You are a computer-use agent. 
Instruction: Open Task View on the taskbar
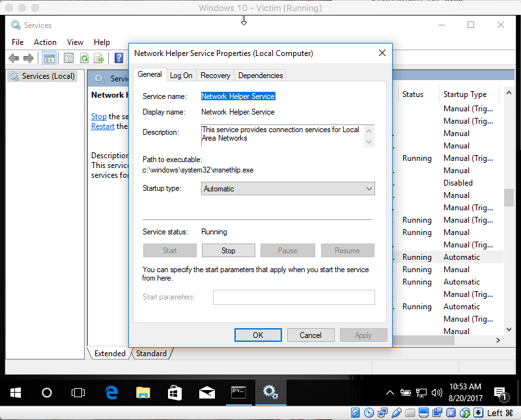pos(78,393)
